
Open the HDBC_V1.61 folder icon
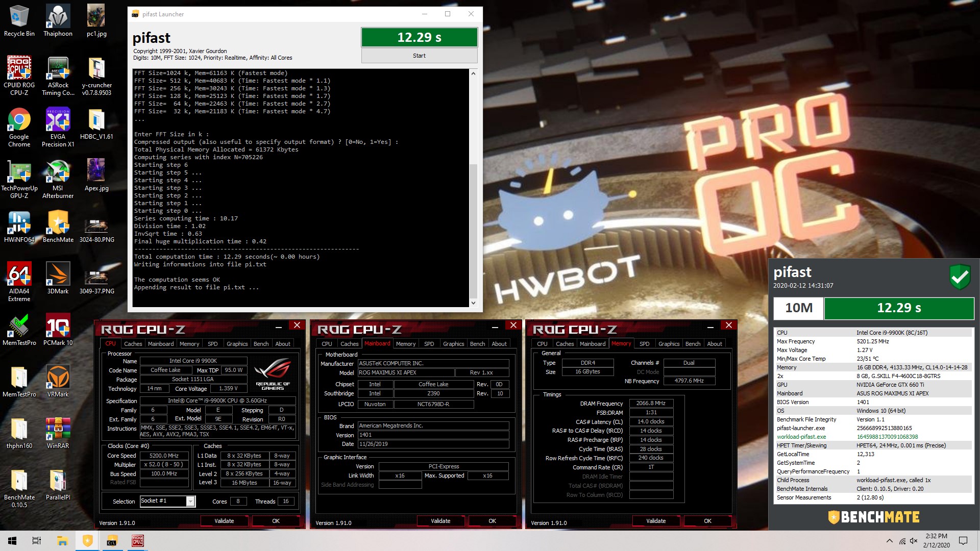tap(96, 124)
